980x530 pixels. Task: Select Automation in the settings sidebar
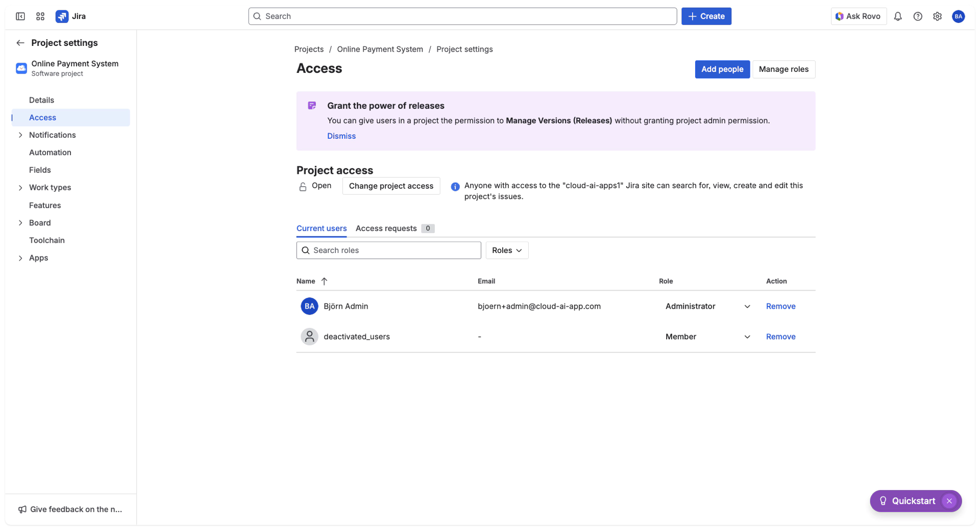[50, 152]
